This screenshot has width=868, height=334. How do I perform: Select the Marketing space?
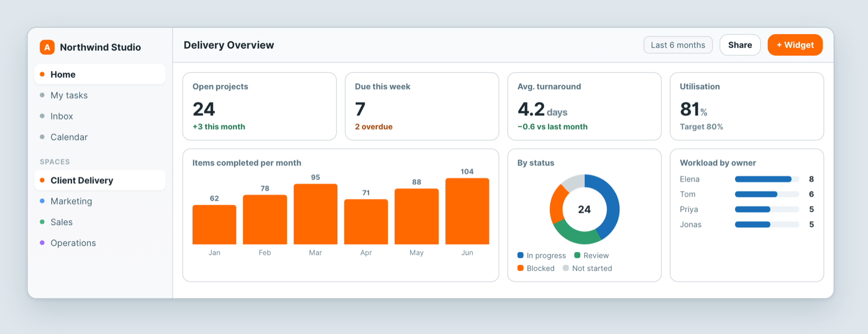[100, 201]
